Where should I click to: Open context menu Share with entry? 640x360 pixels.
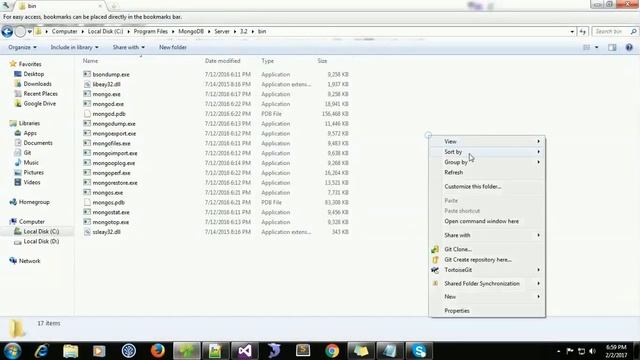point(487,235)
